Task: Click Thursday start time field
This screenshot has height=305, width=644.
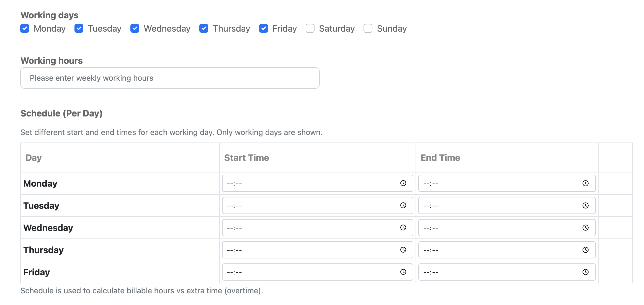Action: click(x=318, y=250)
